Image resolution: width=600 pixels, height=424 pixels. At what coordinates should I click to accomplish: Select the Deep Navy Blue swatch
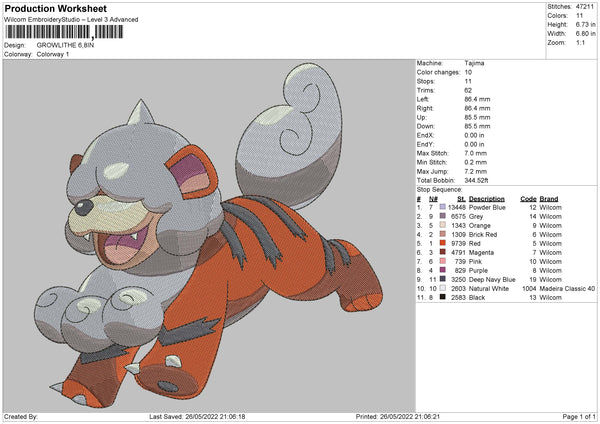pos(443,279)
